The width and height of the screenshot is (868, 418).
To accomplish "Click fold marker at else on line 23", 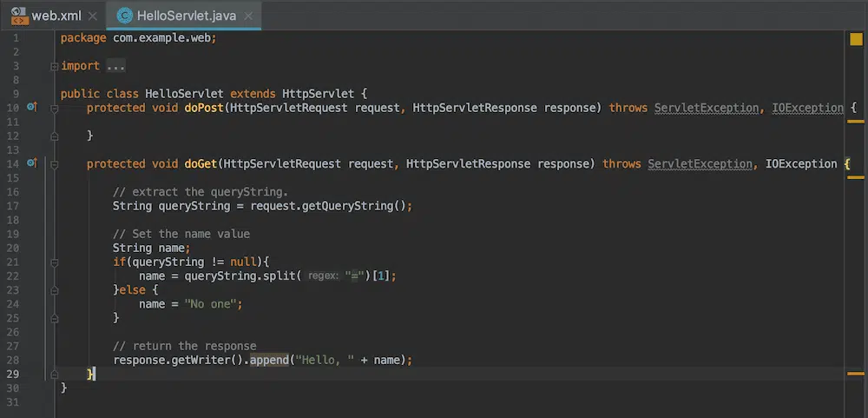I will 54,289.
